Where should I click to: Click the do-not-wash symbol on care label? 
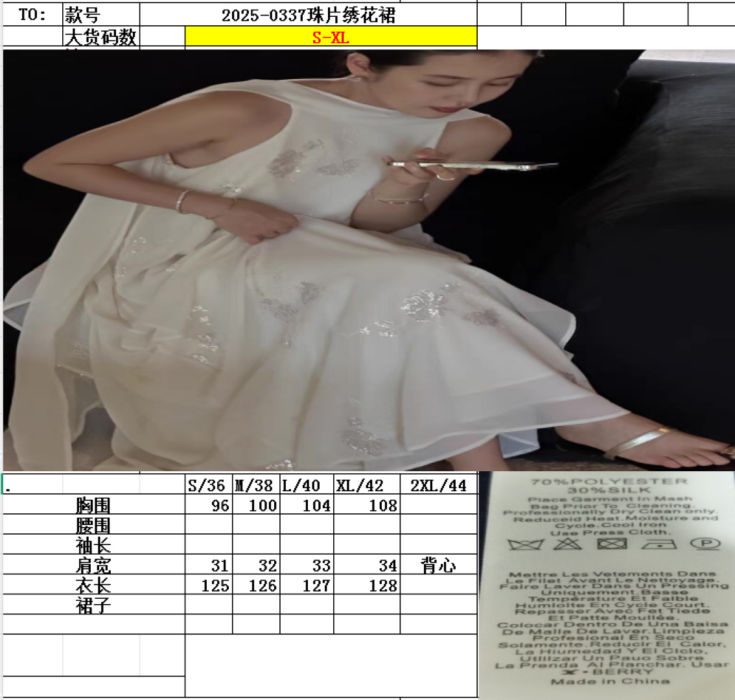pos(524,544)
